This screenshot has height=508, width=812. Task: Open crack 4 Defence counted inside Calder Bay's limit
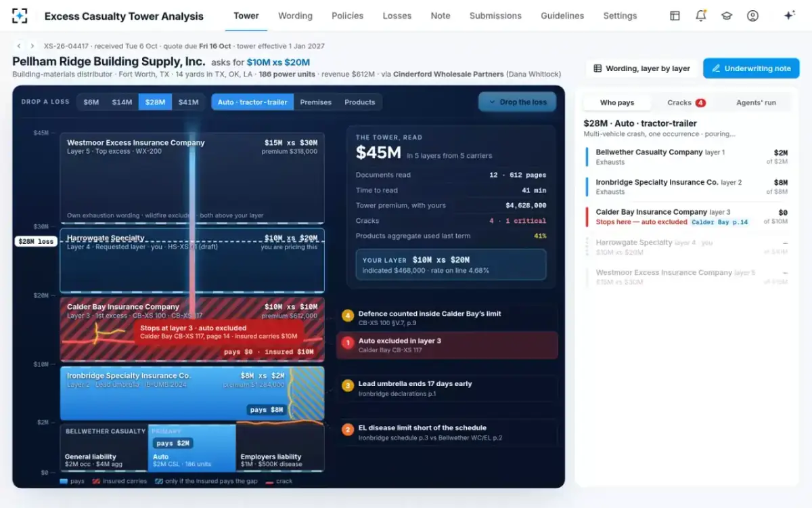[447, 318]
